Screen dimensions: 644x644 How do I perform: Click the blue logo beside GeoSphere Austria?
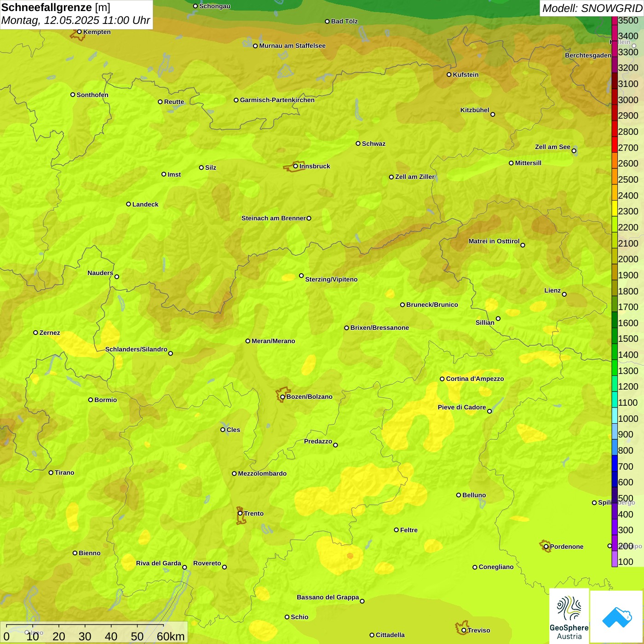coord(617,617)
